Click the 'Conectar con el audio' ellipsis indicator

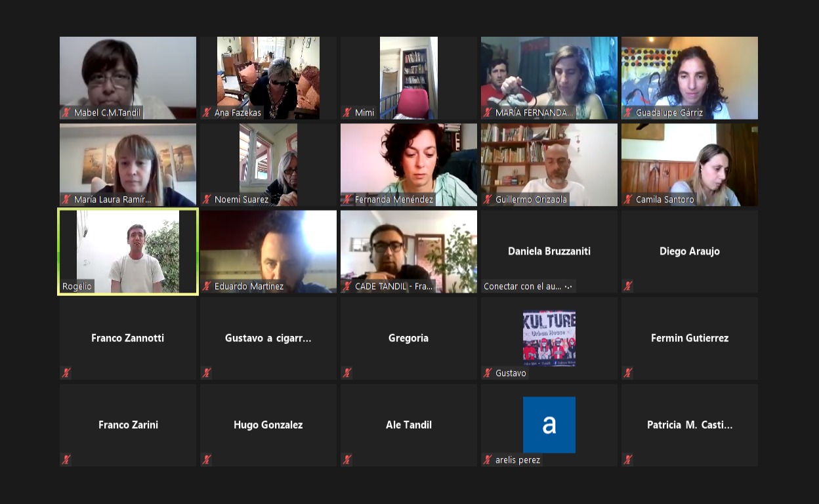click(568, 286)
